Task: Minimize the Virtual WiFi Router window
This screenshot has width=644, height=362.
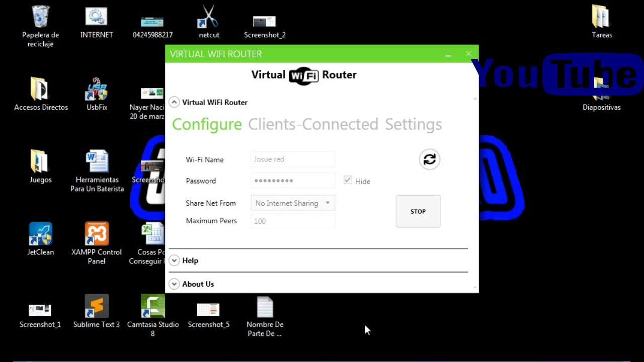Action: [x=448, y=54]
